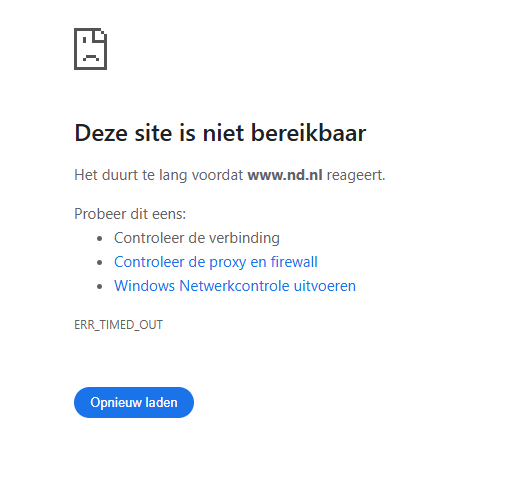
Task: Click the word 'Deze' in the heading
Action: [101, 133]
